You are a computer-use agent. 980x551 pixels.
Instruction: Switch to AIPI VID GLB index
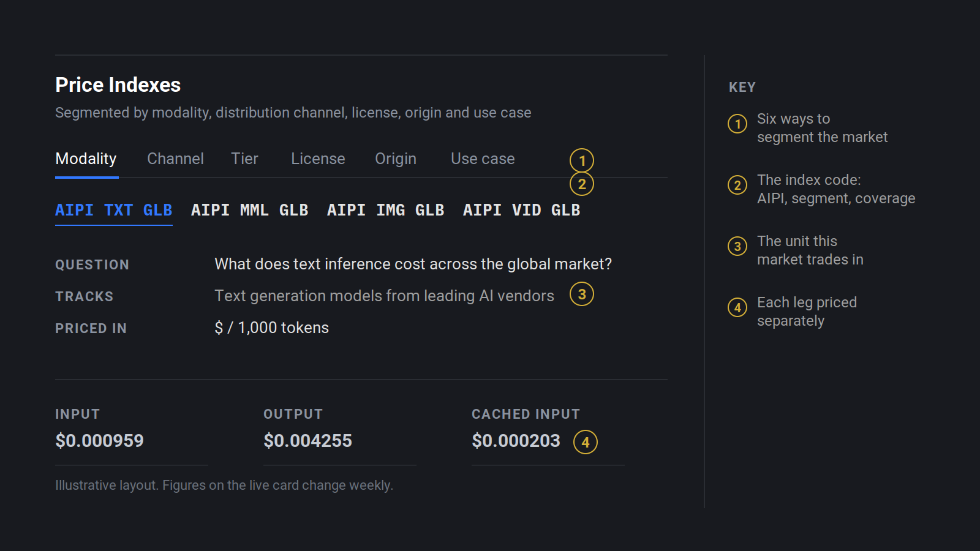(x=522, y=210)
